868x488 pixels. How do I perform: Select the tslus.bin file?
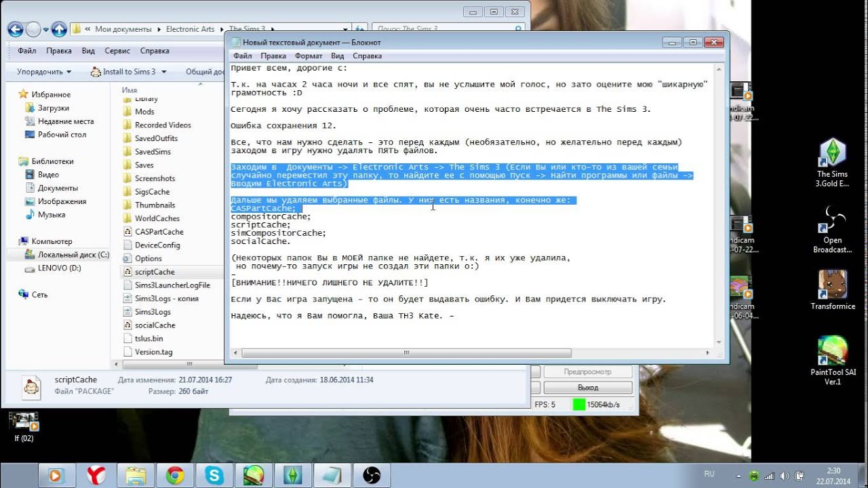click(149, 338)
